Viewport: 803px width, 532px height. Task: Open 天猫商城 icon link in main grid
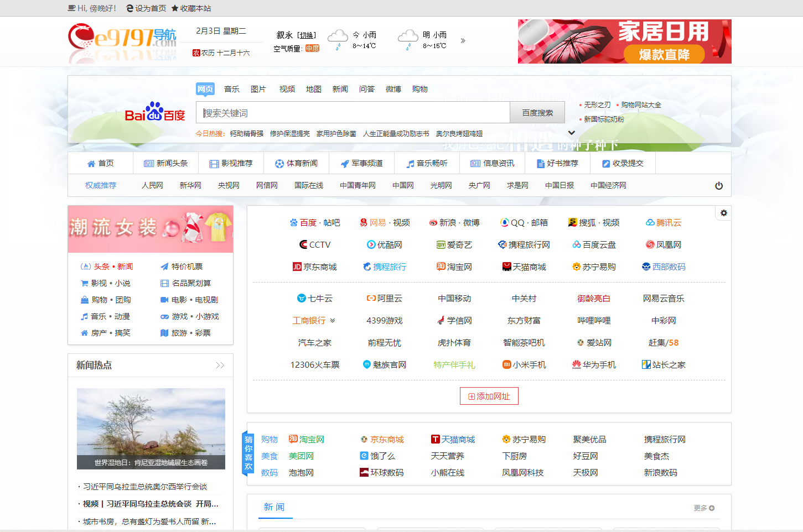click(524, 267)
